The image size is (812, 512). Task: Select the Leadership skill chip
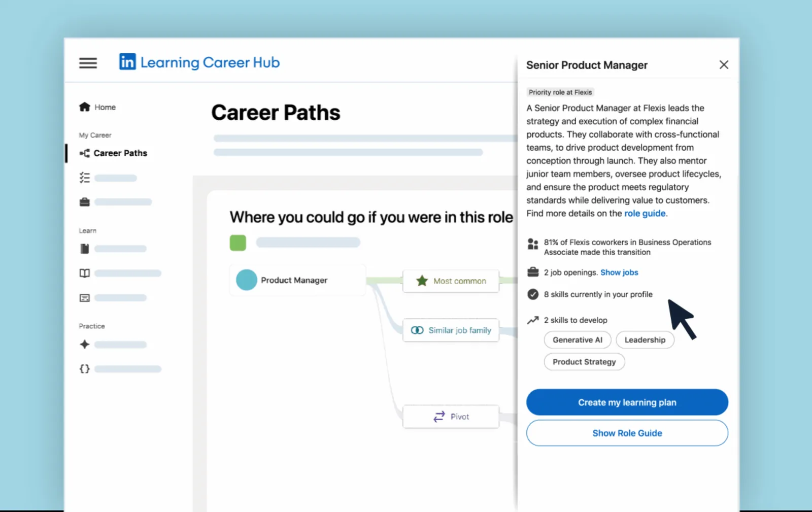point(645,340)
